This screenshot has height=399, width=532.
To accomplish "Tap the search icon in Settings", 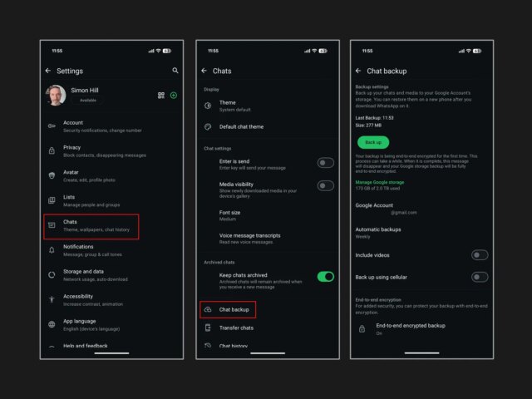I will [175, 71].
